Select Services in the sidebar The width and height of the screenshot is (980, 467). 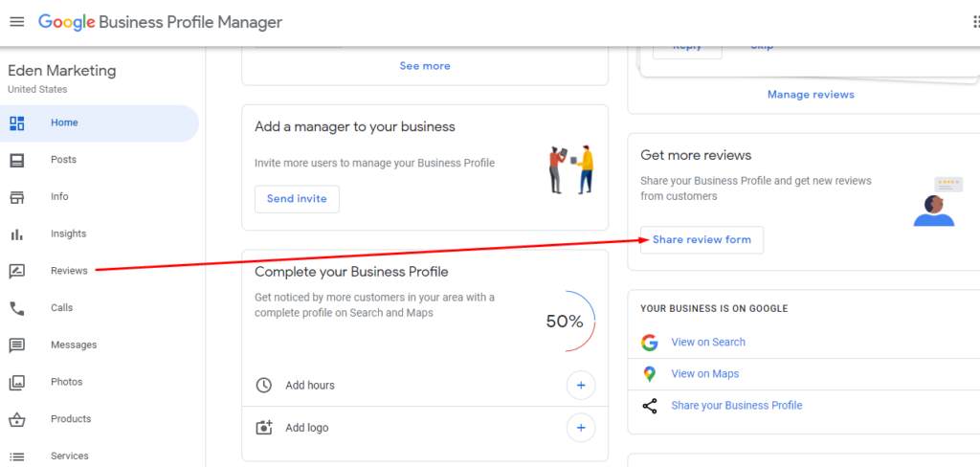click(69, 456)
